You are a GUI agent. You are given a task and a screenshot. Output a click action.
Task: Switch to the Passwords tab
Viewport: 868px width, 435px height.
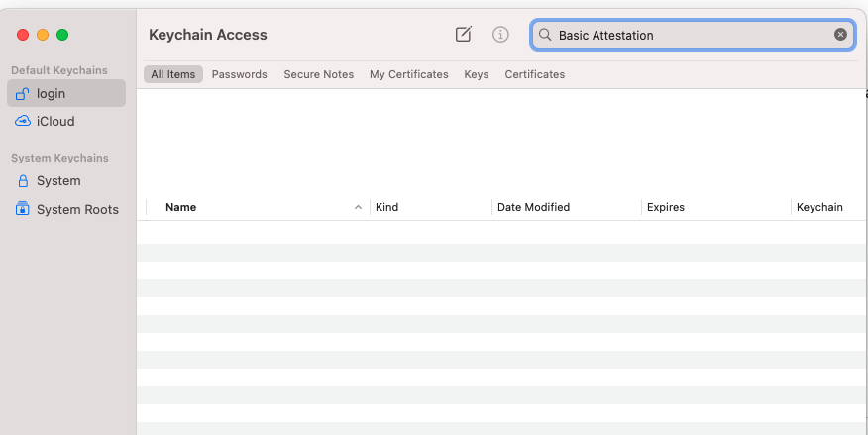point(239,74)
